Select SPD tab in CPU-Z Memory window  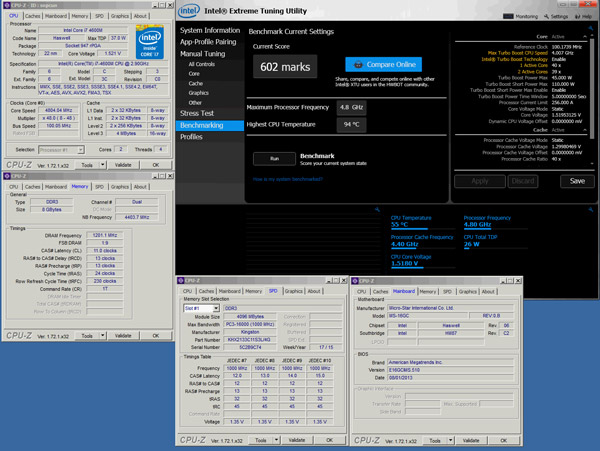99,187
